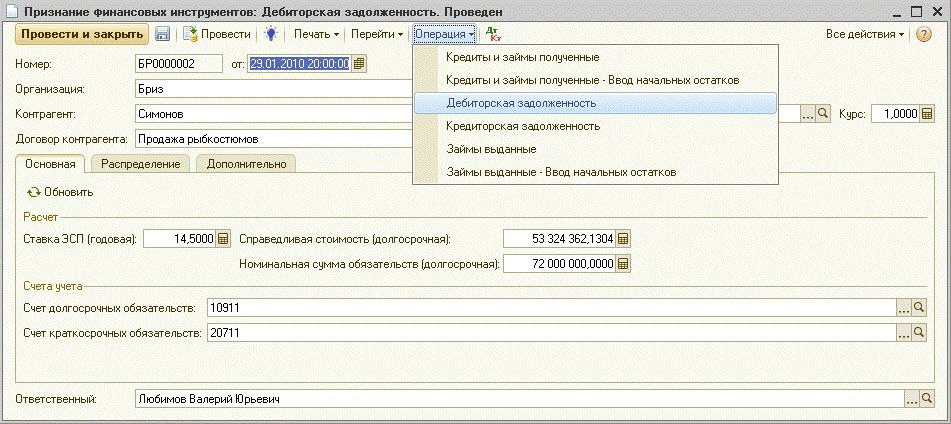Image resolution: width=951 pixels, height=424 pixels.
Task: Open calculator for the Курс field
Action: coord(926,114)
